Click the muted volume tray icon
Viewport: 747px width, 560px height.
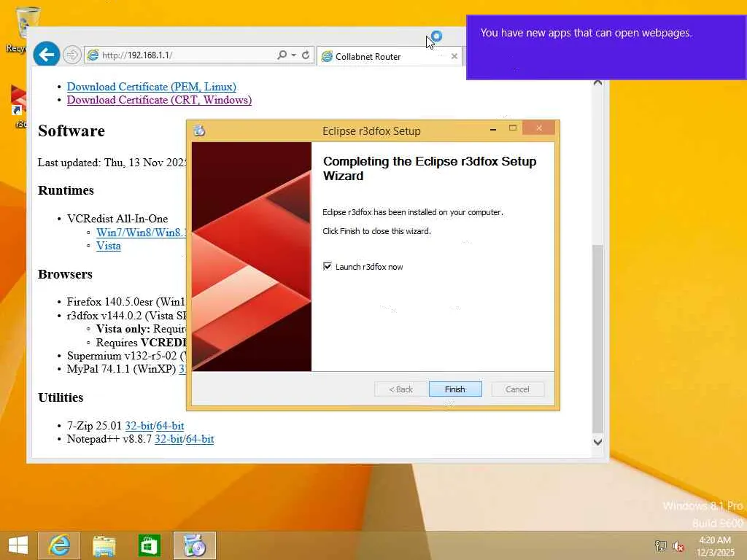pyautogui.click(x=678, y=546)
